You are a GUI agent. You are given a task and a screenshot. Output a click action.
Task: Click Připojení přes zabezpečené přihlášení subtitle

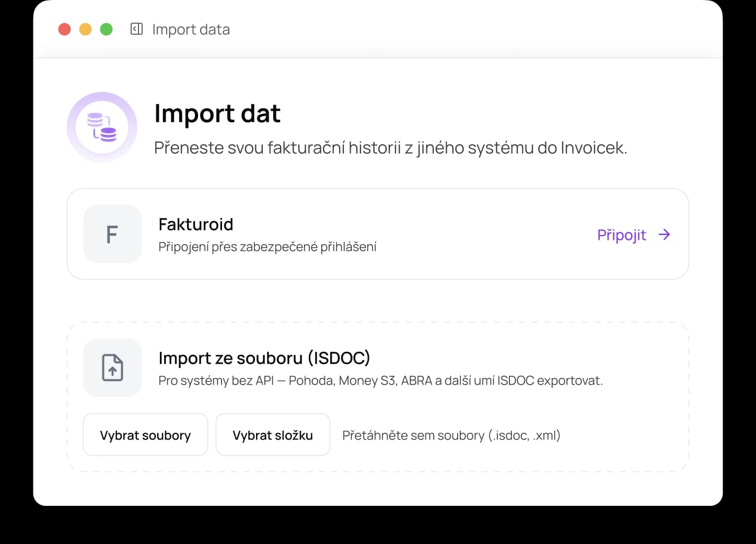coord(267,247)
